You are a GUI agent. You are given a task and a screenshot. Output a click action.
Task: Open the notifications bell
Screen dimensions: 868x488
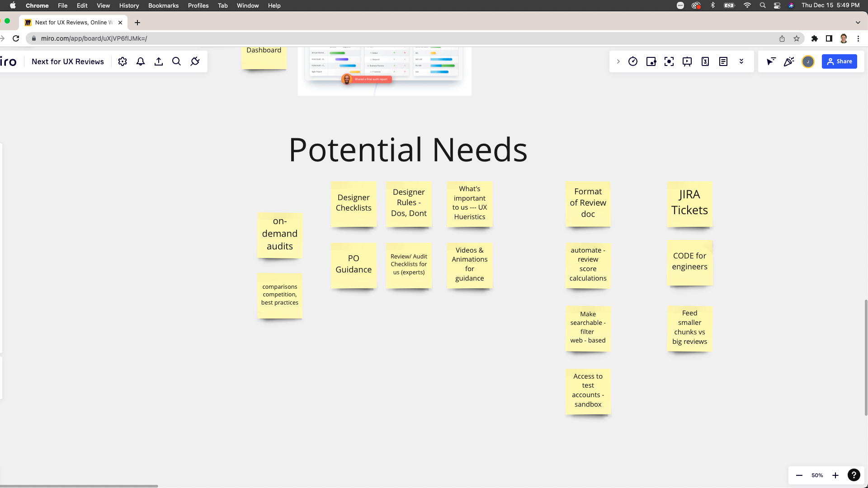coord(141,61)
